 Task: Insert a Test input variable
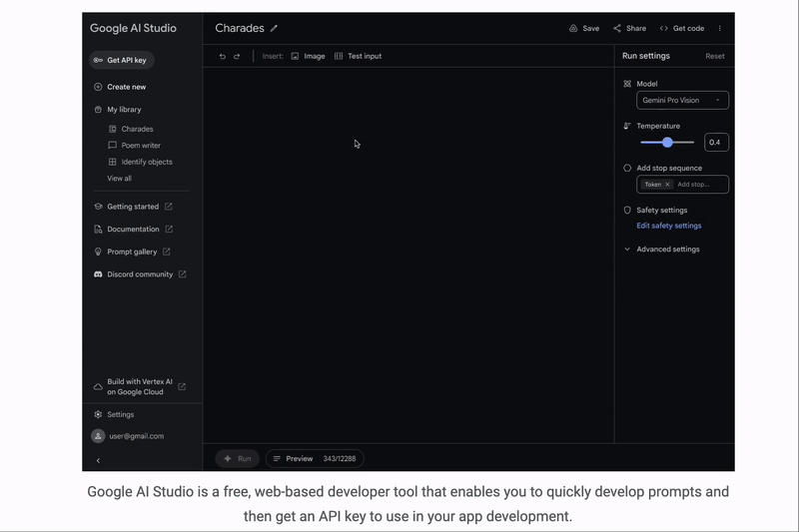point(358,57)
